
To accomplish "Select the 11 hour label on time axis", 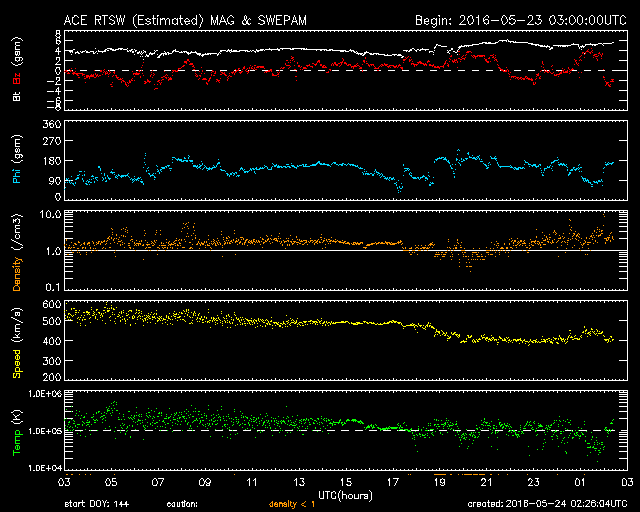I will (252, 482).
